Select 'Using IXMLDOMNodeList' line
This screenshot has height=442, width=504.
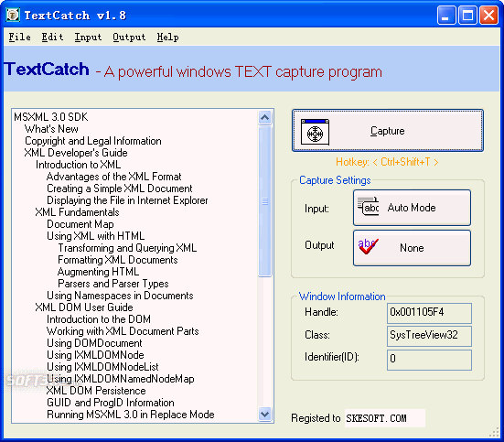102,367
